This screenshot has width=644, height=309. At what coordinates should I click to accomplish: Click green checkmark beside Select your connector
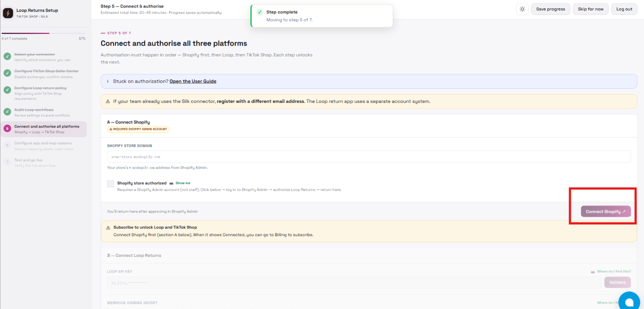tap(7, 57)
